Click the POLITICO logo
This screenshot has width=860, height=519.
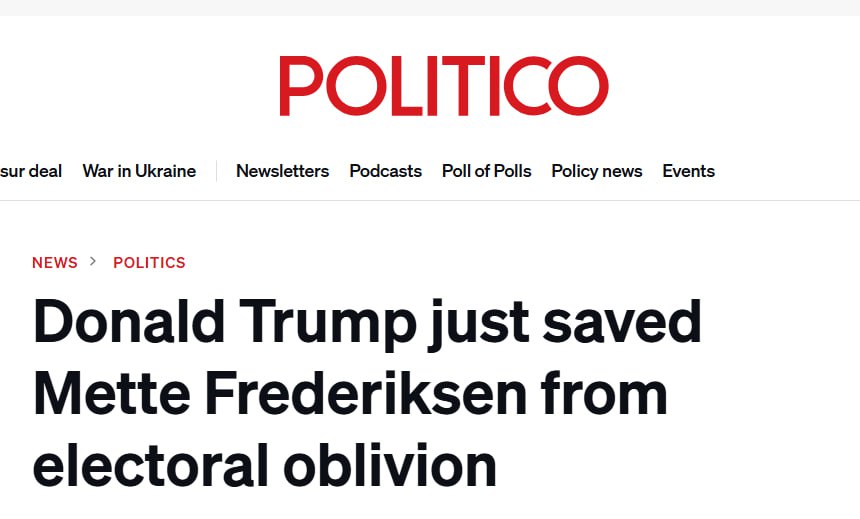coord(443,86)
